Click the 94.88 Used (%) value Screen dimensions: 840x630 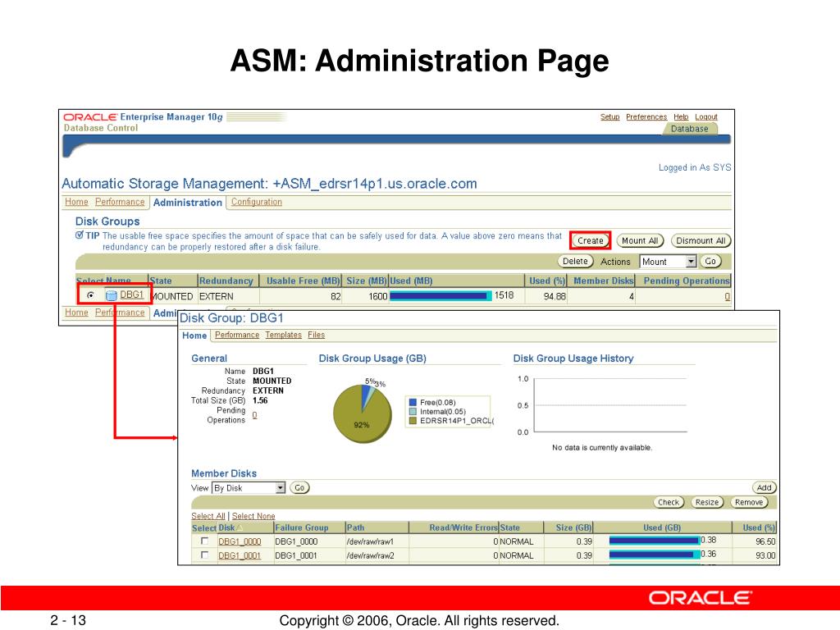pos(555,296)
